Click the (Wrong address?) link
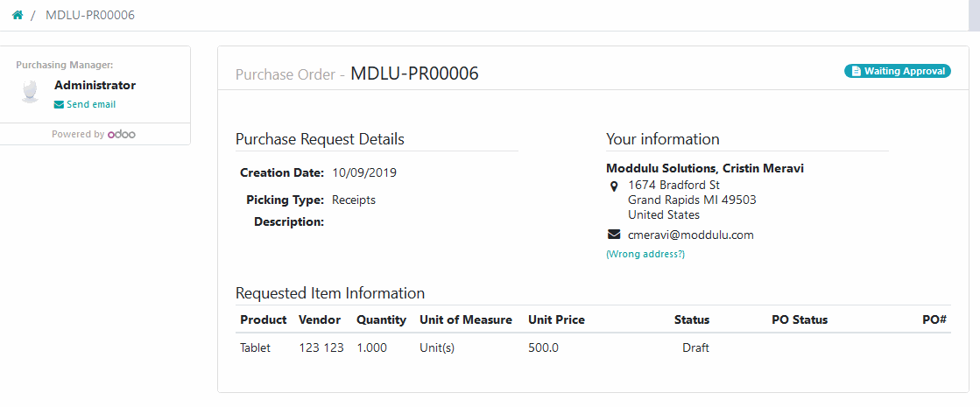The image size is (980, 407). tap(645, 254)
